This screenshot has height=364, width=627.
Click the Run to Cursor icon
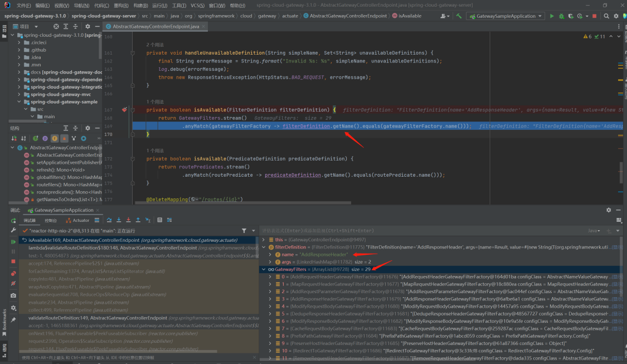148,220
